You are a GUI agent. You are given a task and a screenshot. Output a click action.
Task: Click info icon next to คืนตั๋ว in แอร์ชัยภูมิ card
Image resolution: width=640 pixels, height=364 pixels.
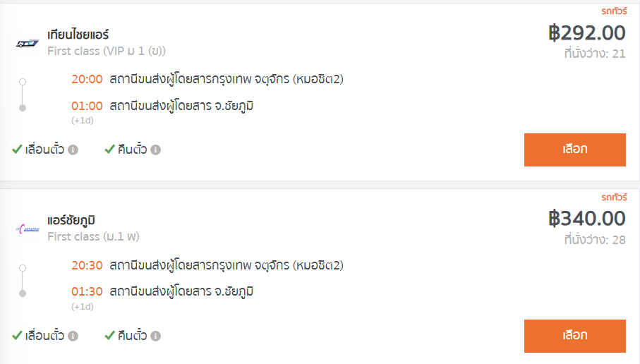point(155,336)
